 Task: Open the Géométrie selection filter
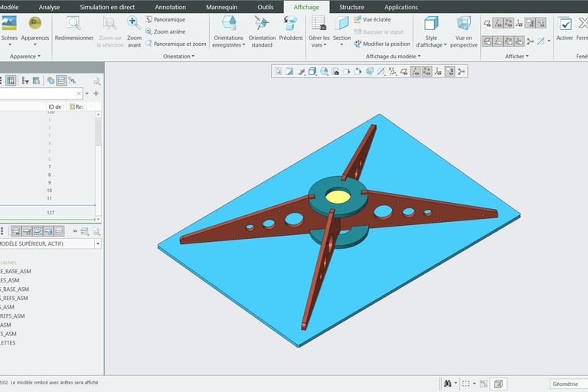coord(569,384)
